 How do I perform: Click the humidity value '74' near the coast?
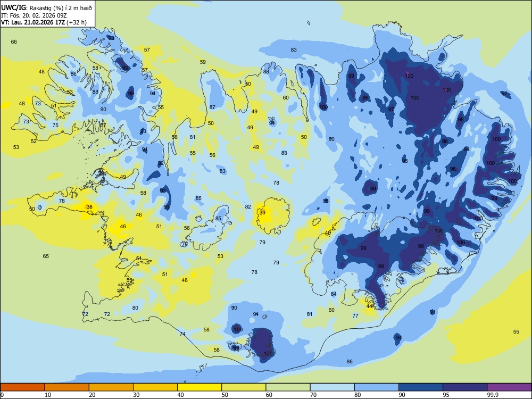point(182,334)
